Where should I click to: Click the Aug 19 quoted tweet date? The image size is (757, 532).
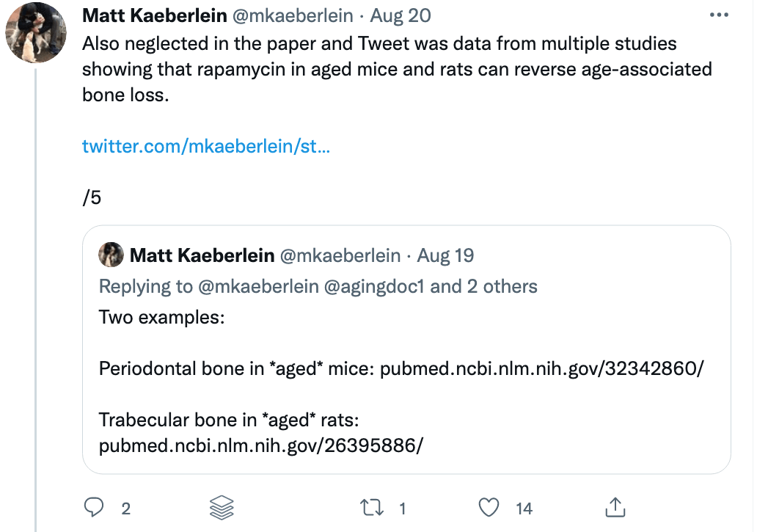pyautogui.click(x=445, y=255)
